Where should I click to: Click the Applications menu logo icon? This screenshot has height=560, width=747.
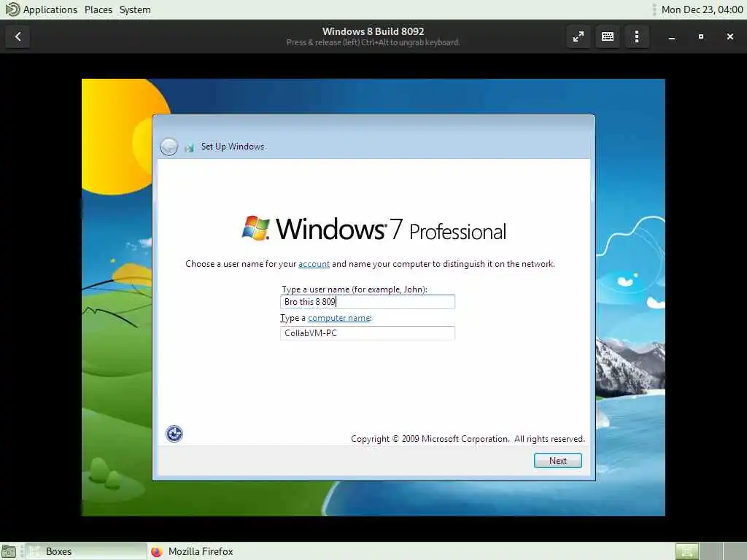[12, 9]
